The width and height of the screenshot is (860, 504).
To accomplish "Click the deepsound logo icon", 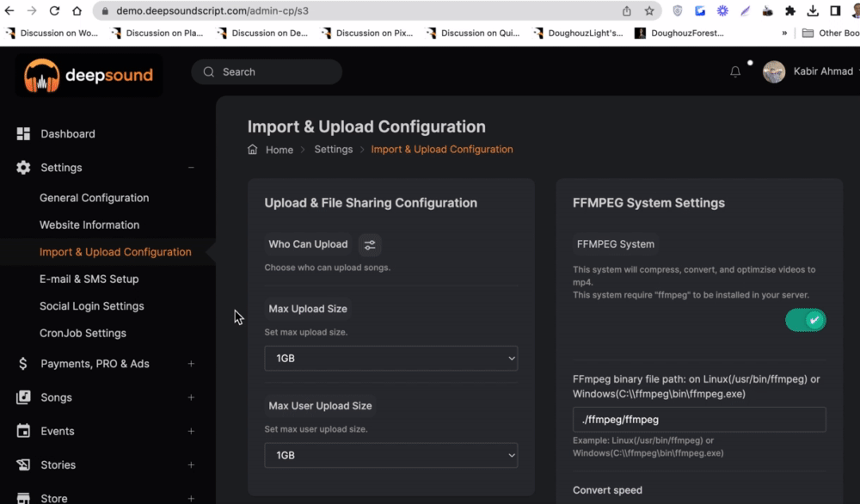I will coord(40,76).
